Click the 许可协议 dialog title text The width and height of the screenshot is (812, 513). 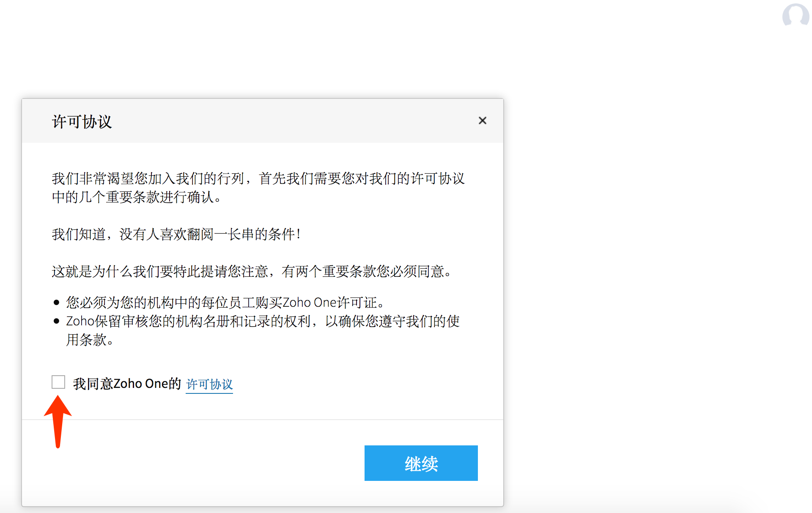[82, 122]
